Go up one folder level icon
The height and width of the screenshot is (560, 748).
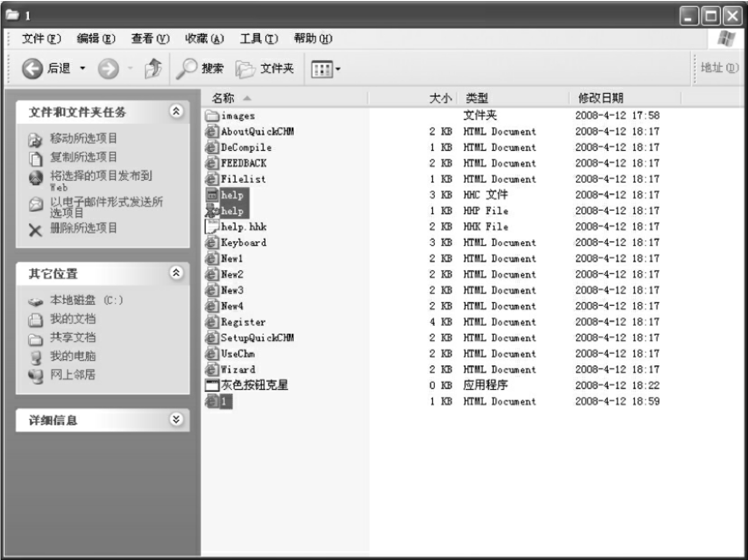[153, 68]
